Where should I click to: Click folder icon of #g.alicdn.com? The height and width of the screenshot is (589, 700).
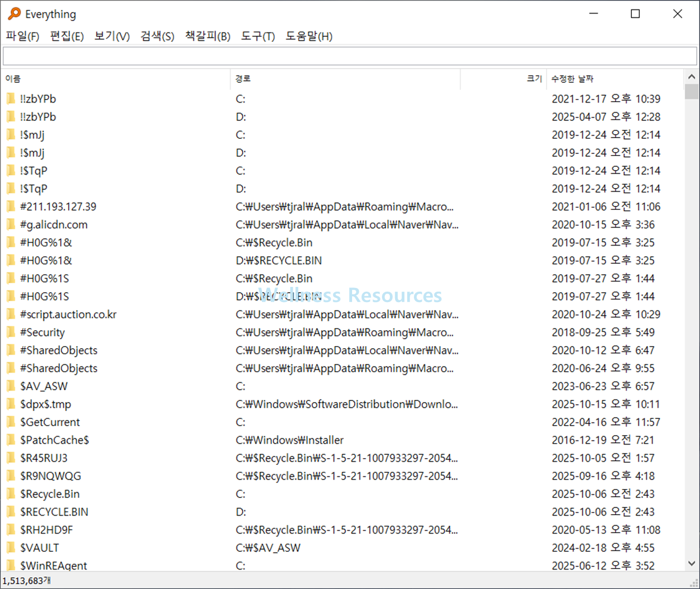(x=11, y=225)
